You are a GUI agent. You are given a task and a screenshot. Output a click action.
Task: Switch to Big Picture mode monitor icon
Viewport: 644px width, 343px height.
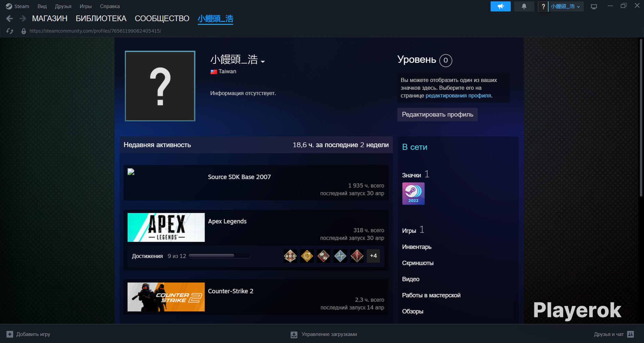(x=594, y=7)
